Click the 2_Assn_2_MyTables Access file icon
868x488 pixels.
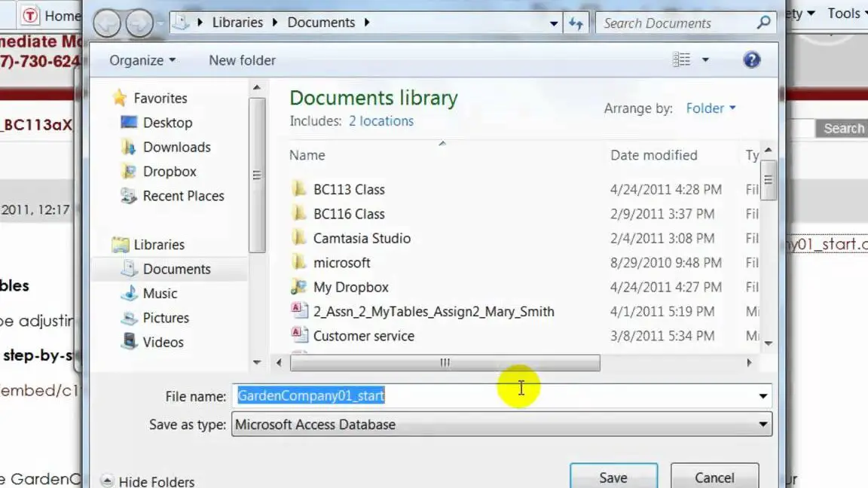(x=299, y=310)
